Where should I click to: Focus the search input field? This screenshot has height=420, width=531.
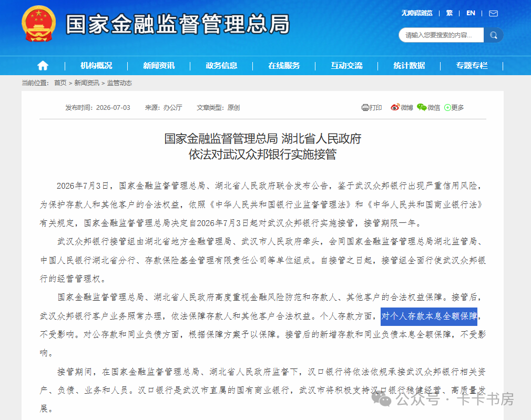441,35
